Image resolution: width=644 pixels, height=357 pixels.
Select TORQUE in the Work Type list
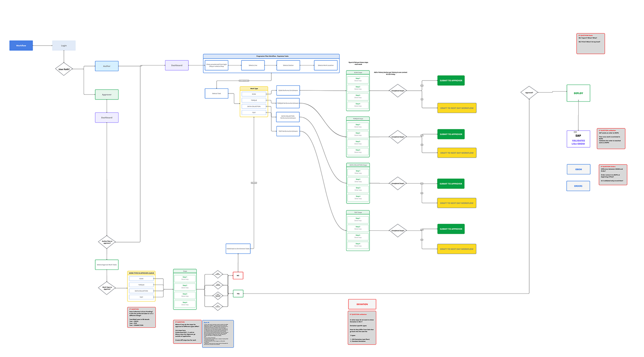254,100
